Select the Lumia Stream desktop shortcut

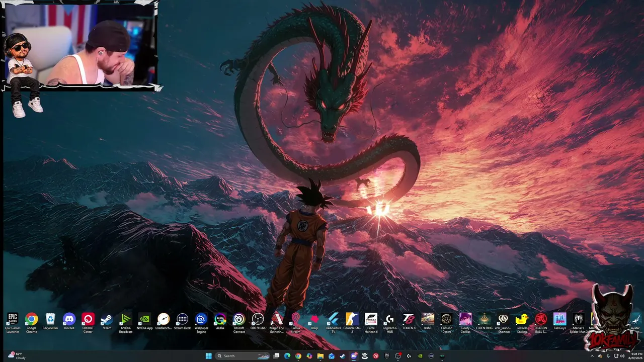(295, 322)
